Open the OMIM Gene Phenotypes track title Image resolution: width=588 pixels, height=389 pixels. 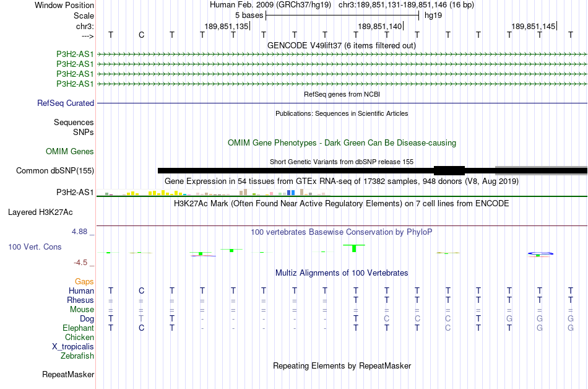tap(342, 143)
